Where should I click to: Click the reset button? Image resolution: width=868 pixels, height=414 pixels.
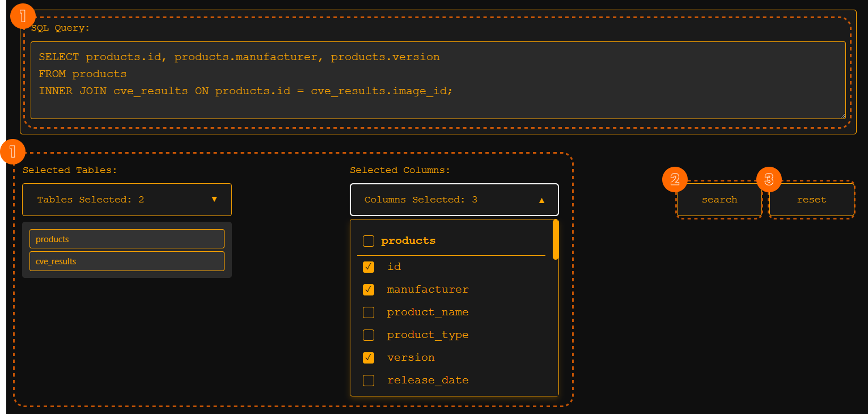tap(811, 200)
